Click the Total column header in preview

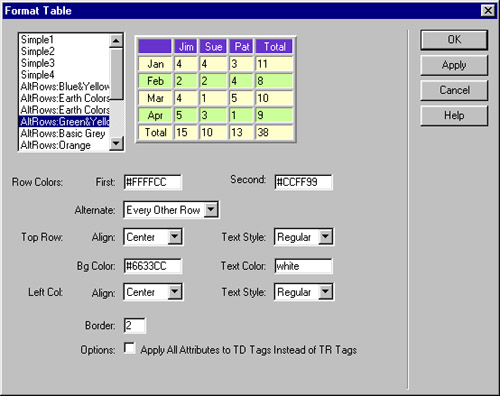click(274, 46)
